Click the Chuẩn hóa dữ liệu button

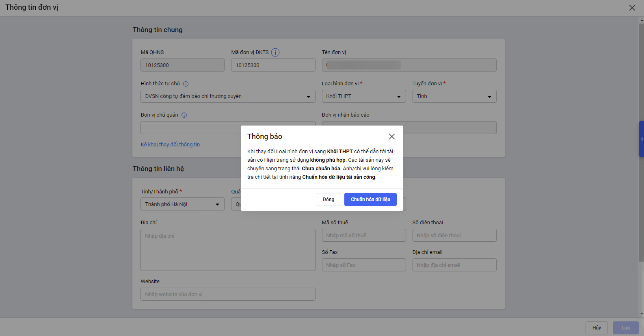(x=370, y=199)
